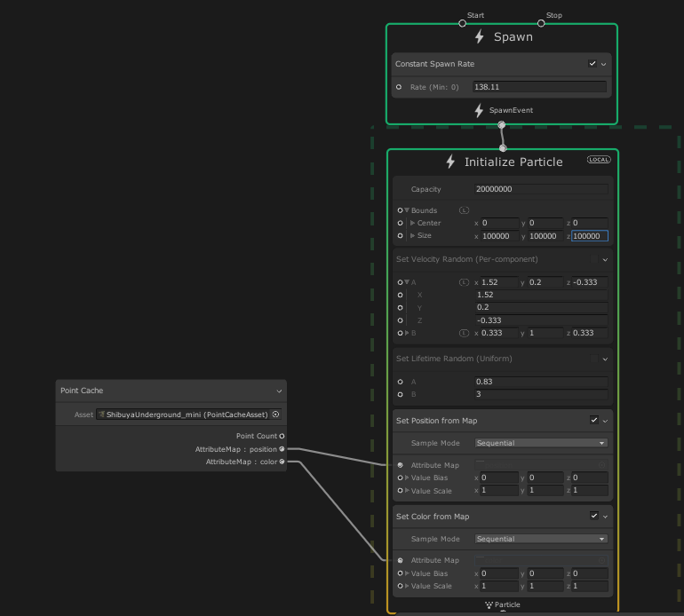Click the Bounds Size z field
Viewport: 684px width, 616px height.
click(589, 236)
